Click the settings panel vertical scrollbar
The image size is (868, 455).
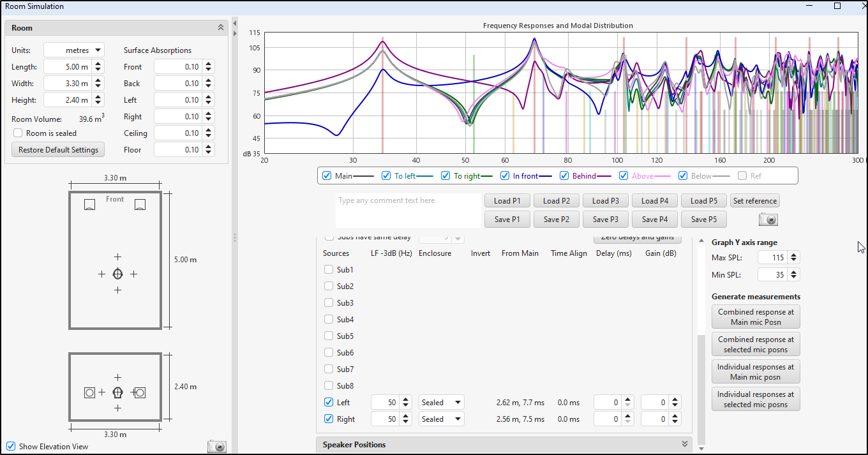pos(701,390)
